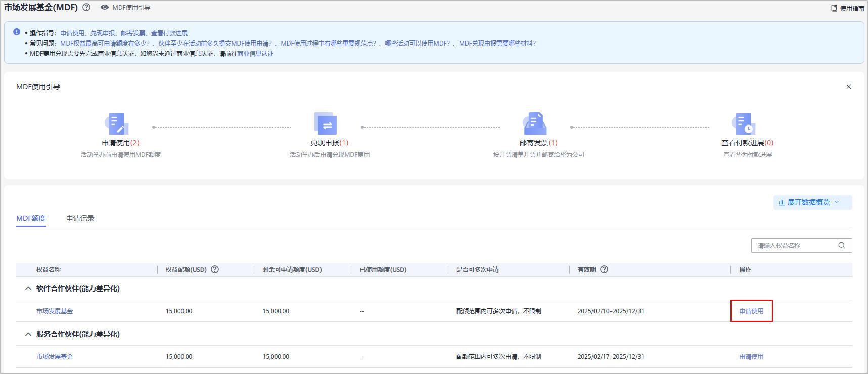Click the help icon next to 权益配额(USD)
868x374 pixels.
pyautogui.click(x=215, y=269)
